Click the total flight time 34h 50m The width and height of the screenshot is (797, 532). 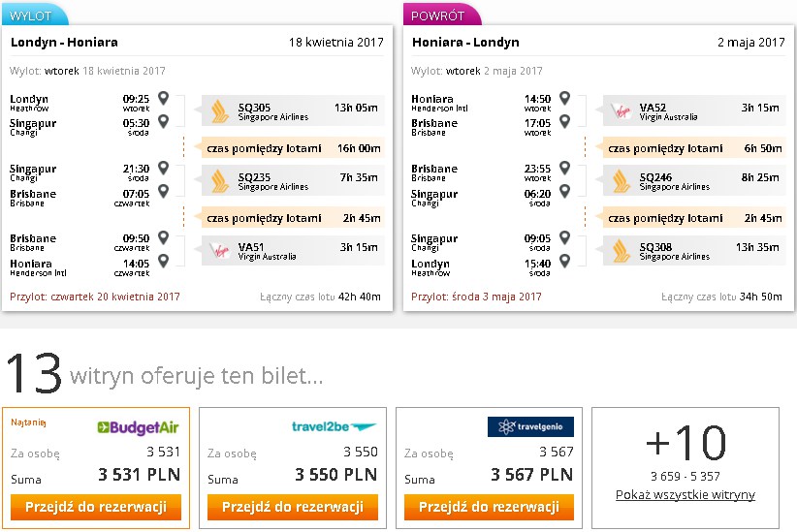point(760,297)
